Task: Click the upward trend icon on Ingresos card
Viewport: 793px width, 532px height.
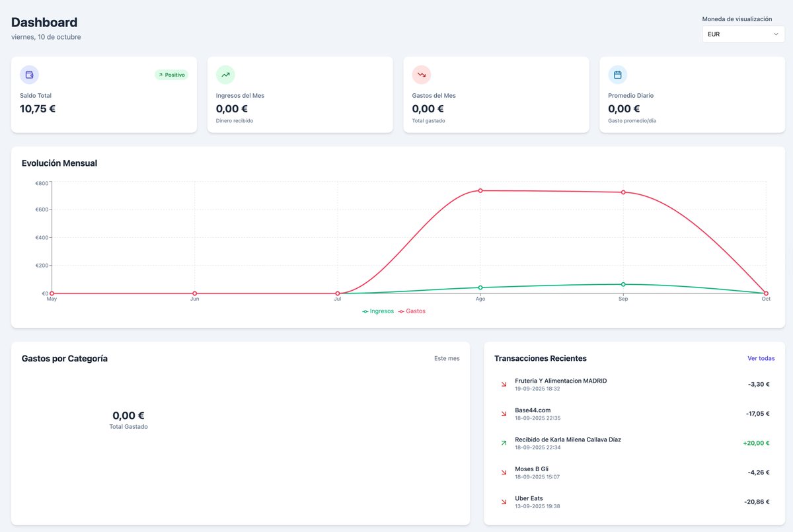Action: coord(225,75)
